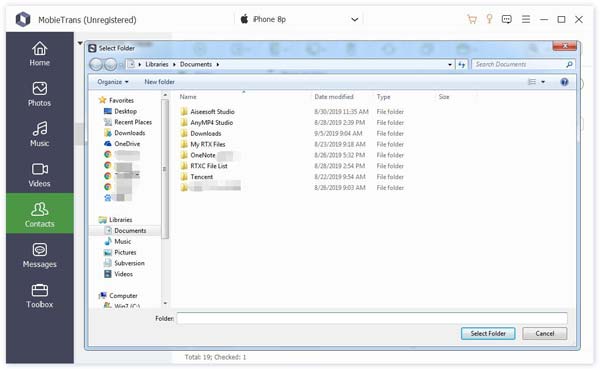Select the Subversion library
Image resolution: width=600 pixels, height=370 pixels.
click(125, 263)
